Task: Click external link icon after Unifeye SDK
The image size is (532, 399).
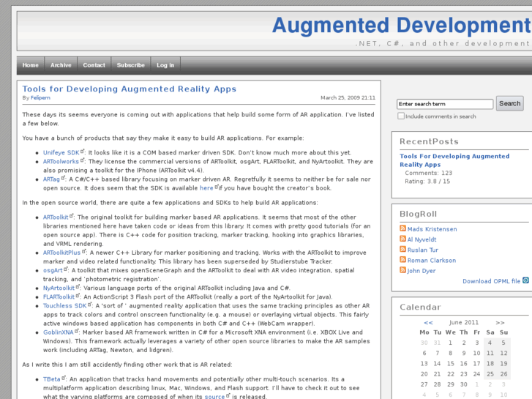Action: click(x=82, y=152)
